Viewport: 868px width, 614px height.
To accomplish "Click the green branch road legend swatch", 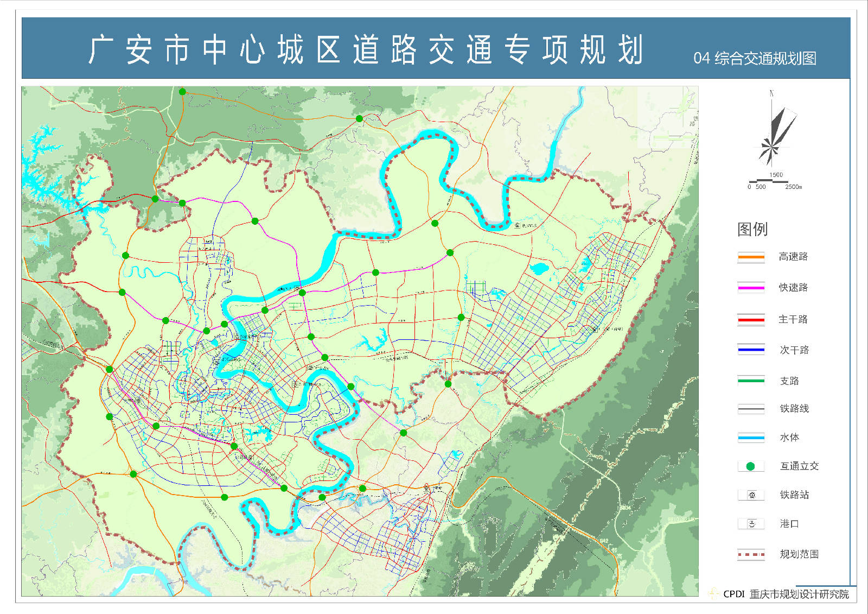I will [751, 381].
